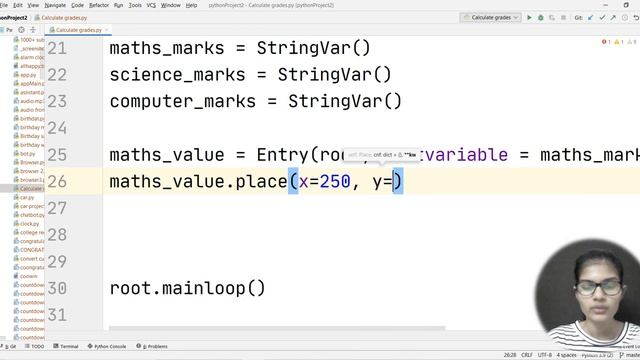
Task: Open Git history with the clock icon
Action: point(624,18)
